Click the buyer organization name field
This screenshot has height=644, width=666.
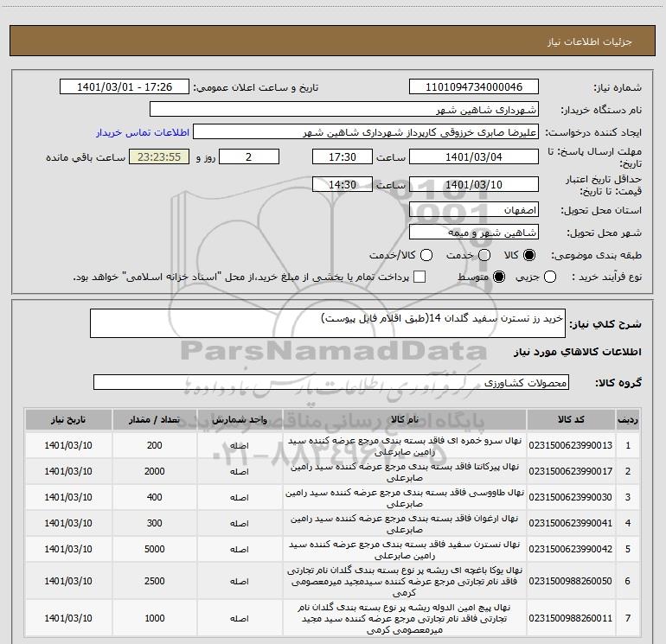click(344, 110)
